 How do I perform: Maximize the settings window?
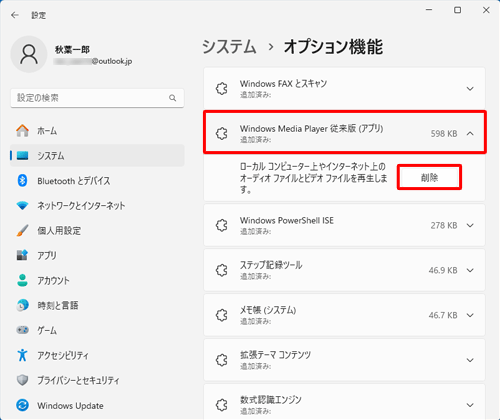coord(458,10)
